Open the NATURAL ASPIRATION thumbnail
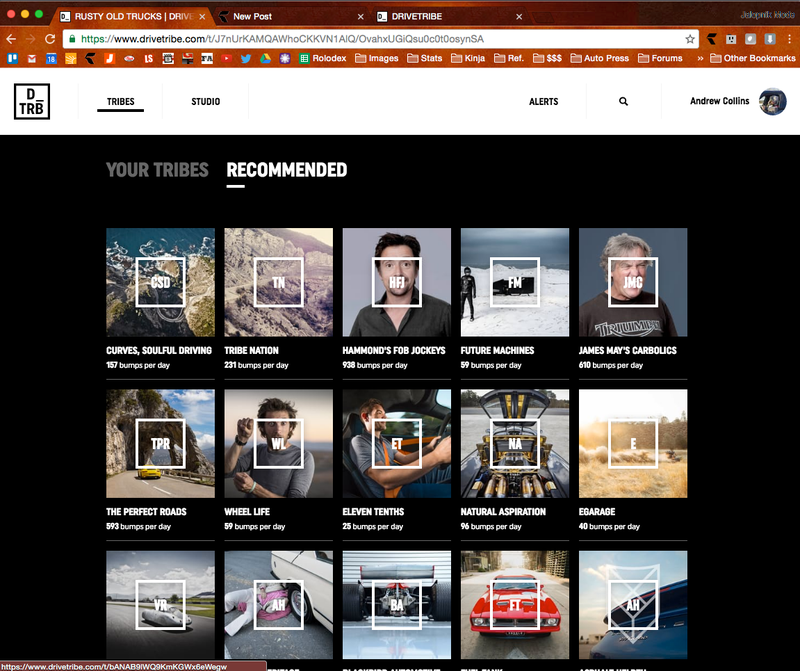Image resolution: width=800 pixels, height=671 pixels. coord(515,443)
